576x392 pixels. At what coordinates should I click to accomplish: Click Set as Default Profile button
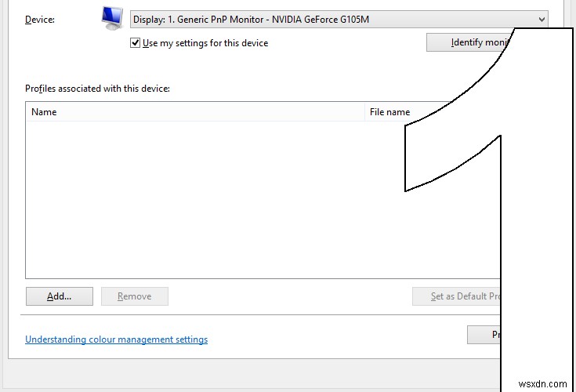pos(457,296)
